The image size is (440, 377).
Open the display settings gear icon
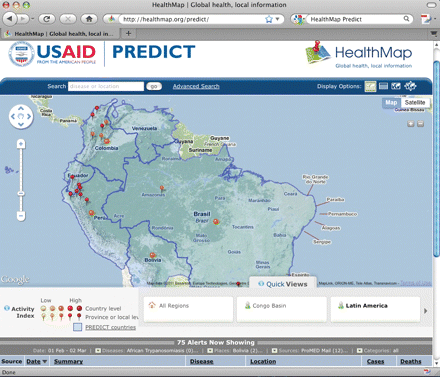click(410, 86)
